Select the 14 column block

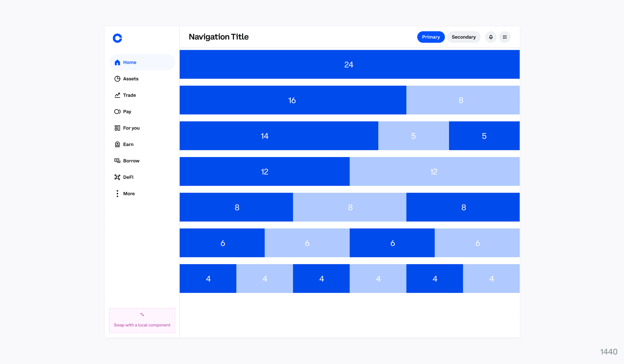(279, 136)
